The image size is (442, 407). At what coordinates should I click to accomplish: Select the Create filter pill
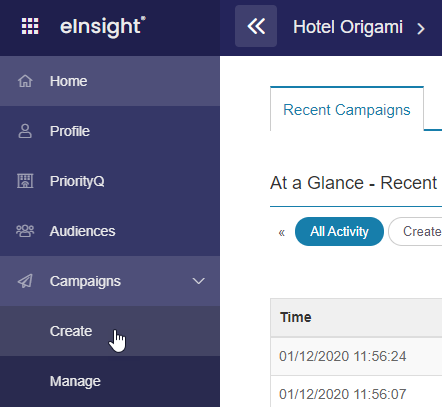(416, 231)
